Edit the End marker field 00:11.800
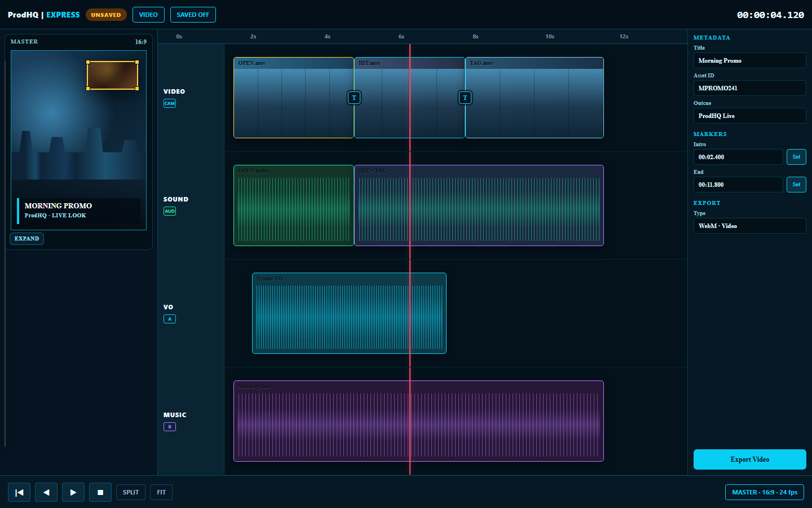812x508 pixels. pos(738,185)
